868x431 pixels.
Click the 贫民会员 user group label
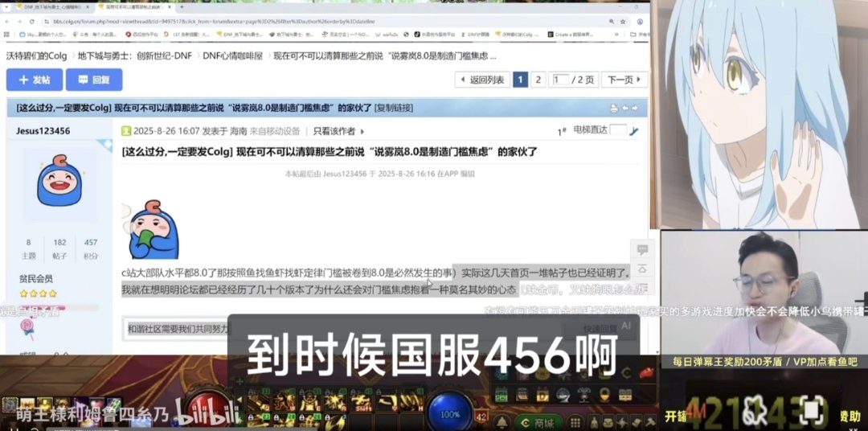pyautogui.click(x=36, y=279)
